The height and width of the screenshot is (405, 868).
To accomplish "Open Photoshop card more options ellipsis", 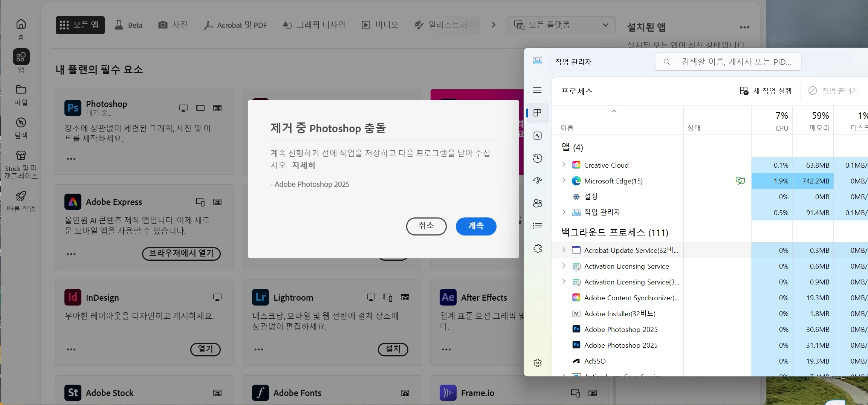I will (x=71, y=159).
